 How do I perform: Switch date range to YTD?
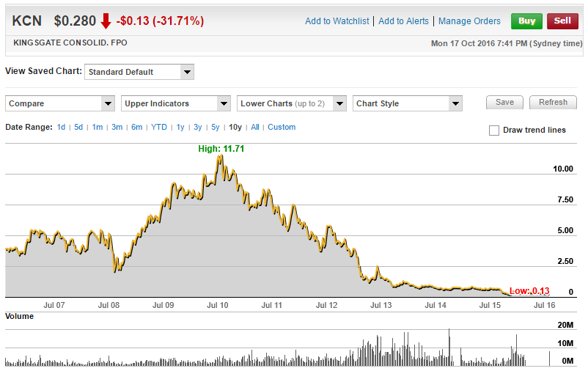tap(159, 128)
